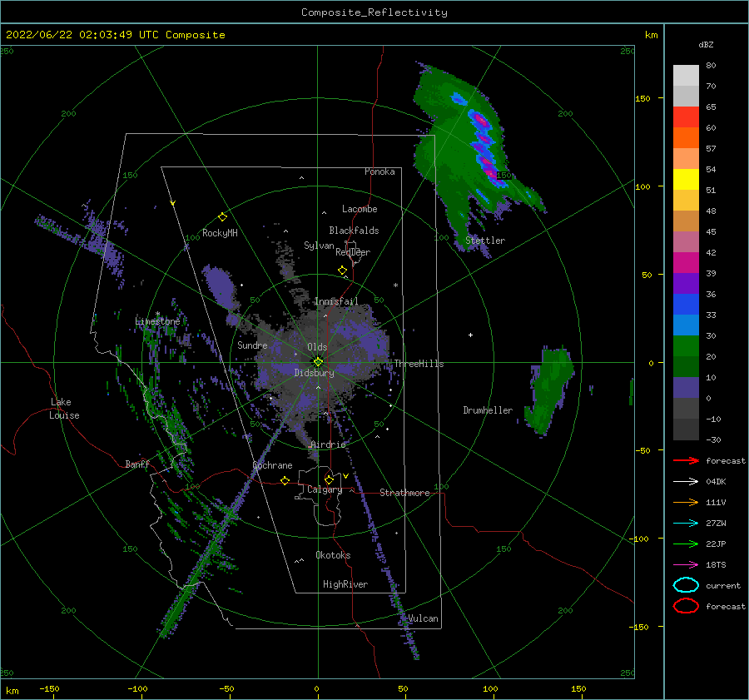Click the pink storm core northeast of Stettler
Image resolution: width=749 pixels, height=700 pixels.
click(482, 121)
